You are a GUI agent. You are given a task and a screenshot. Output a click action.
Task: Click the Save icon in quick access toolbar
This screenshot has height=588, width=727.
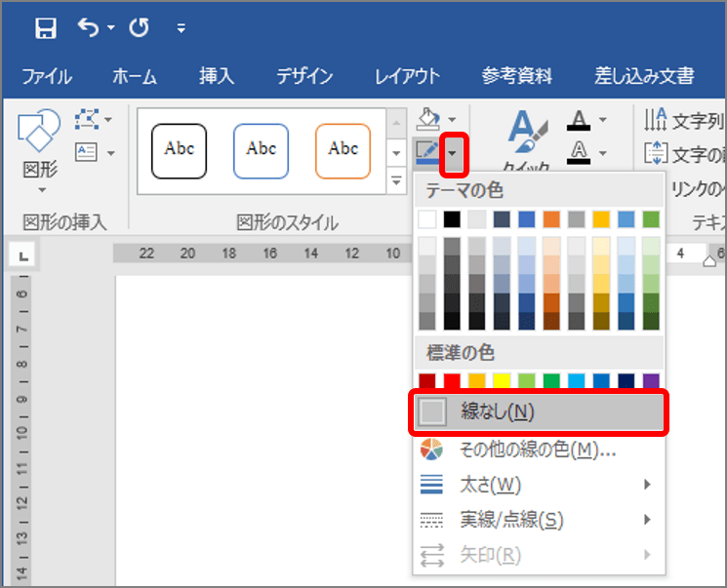(x=46, y=28)
